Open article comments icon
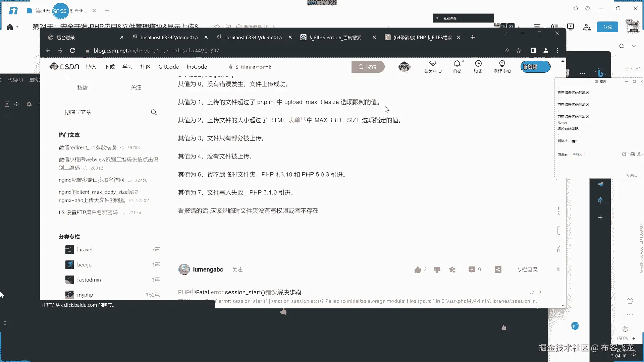 [472, 269]
